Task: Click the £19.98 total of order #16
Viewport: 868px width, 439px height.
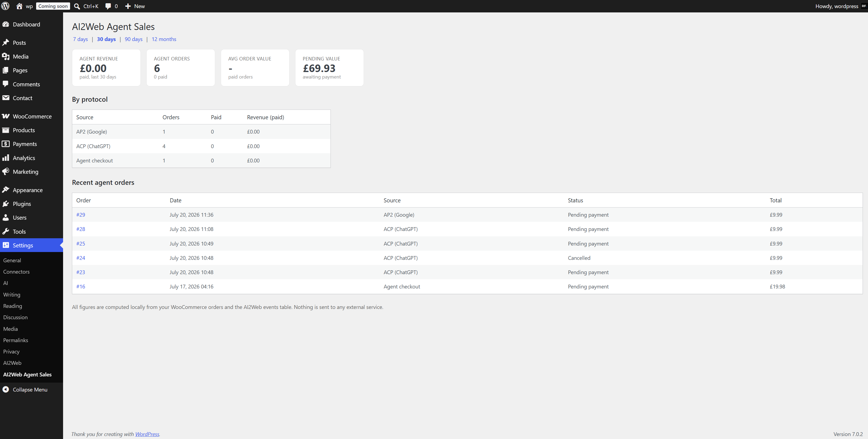Action: pos(777,287)
